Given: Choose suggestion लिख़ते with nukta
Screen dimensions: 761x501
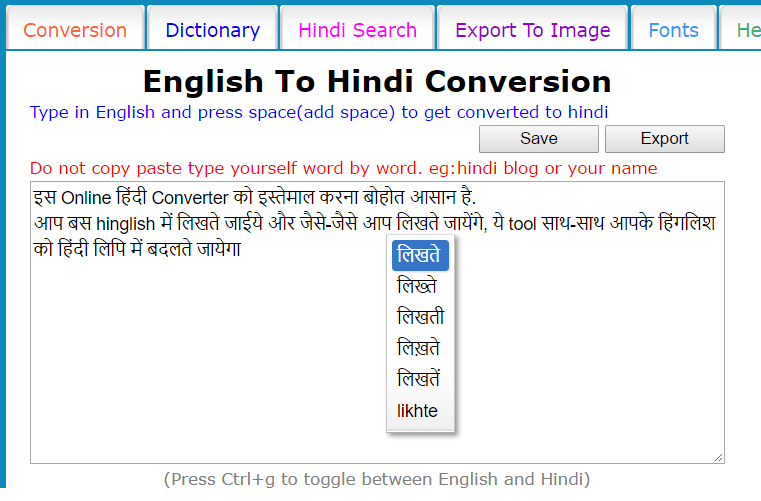Looking at the screenshot, I should [x=420, y=348].
